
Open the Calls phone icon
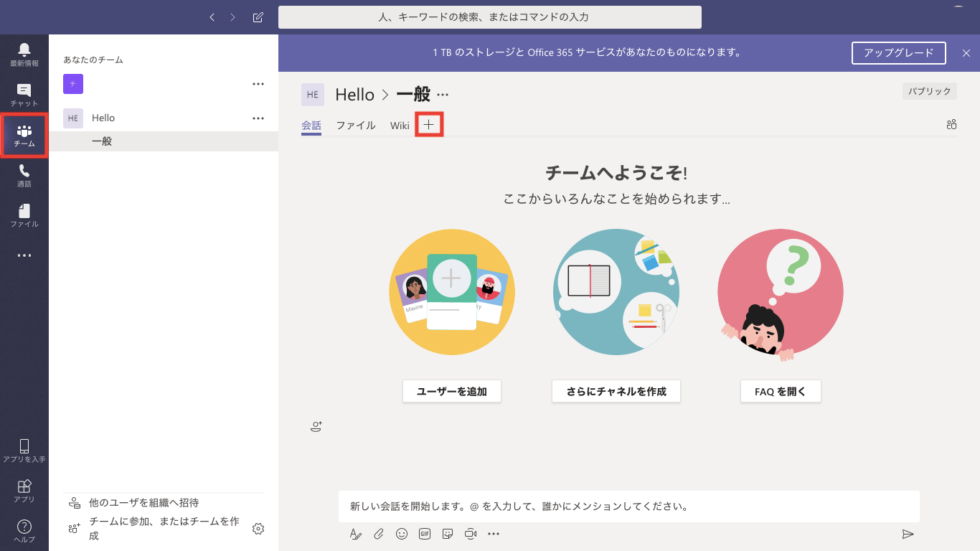(x=24, y=174)
